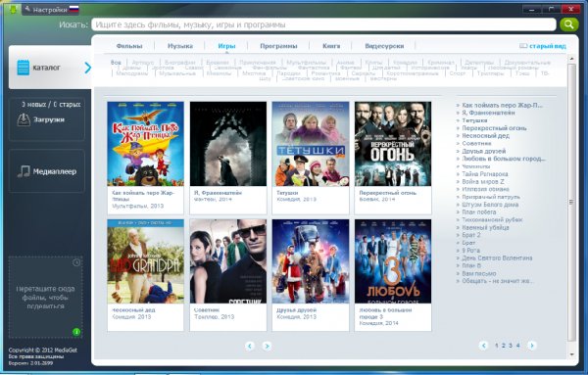Select the Все genre filter
The height and width of the screenshot is (375, 588).
pyautogui.click(x=116, y=63)
